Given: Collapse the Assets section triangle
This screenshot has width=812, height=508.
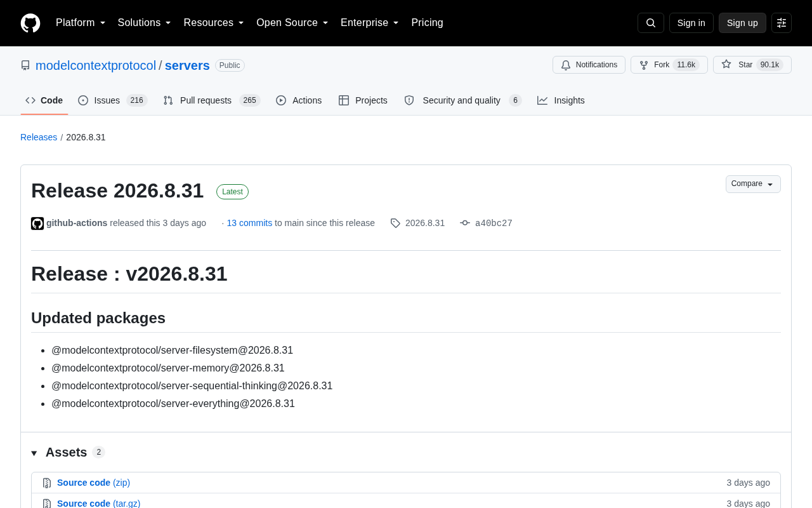Looking at the screenshot, I should [x=34, y=453].
